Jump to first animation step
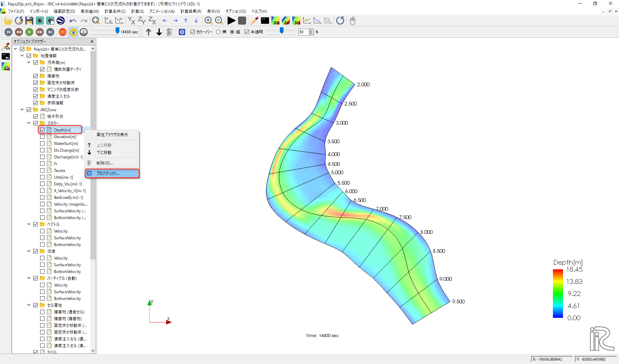Viewport: 619px width, 364px height. (9, 32)
